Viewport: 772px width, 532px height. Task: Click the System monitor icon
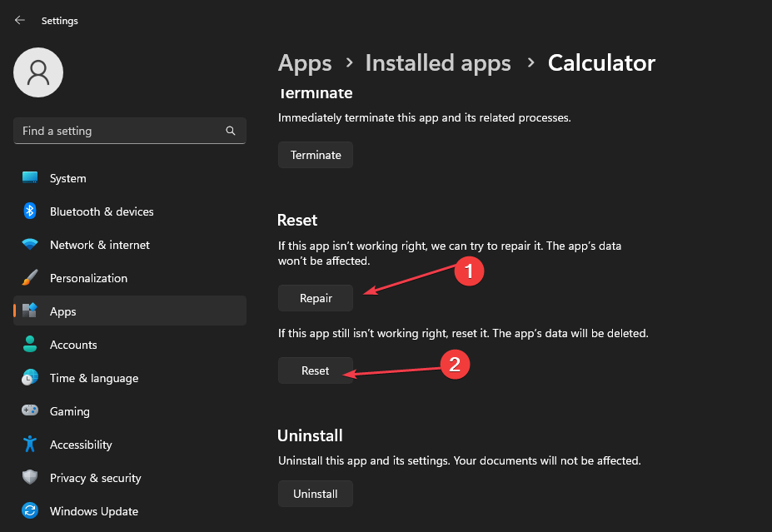pos(30,177)
